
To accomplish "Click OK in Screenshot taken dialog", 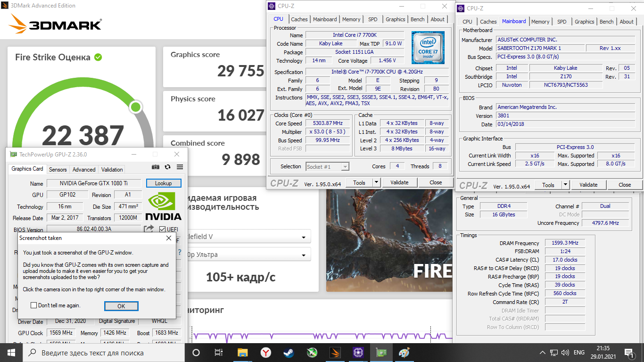I will tap(121, 306).
